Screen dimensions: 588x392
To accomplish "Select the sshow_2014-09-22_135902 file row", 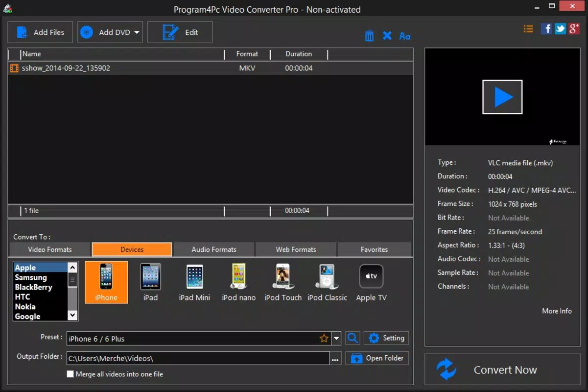I will click(211, 68).
